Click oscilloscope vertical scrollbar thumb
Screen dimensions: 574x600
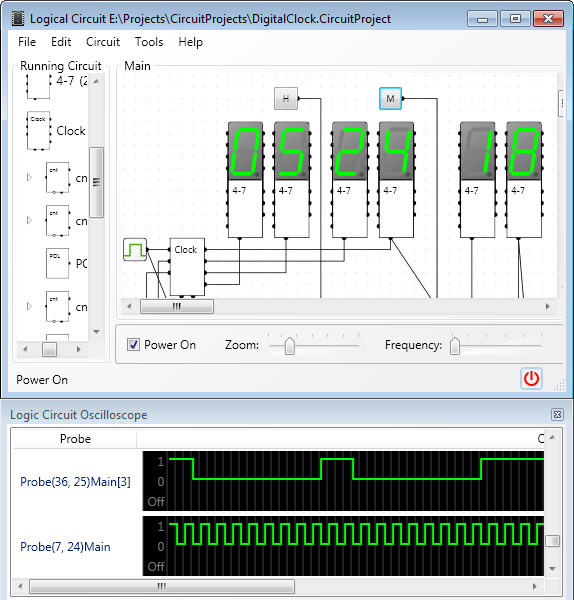[x=552, y=541]
